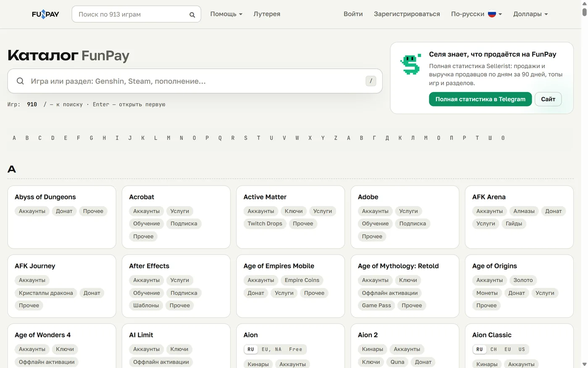Image resolution: width=588 pixels, height=368 pixels.
Task: Focus the catalog game search field
Action: click(195, 81)
